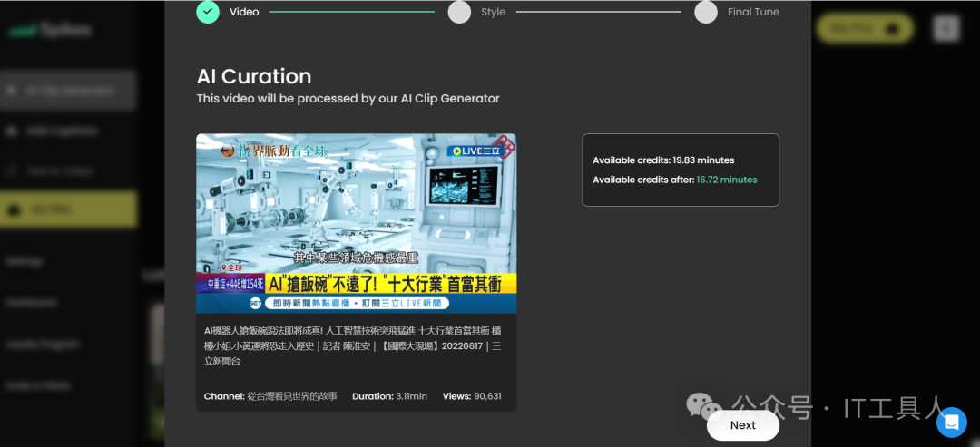Click the LIVE badge on video thumbnail
The height and width of the screenshot is (447, 980).
coord(475,151)
